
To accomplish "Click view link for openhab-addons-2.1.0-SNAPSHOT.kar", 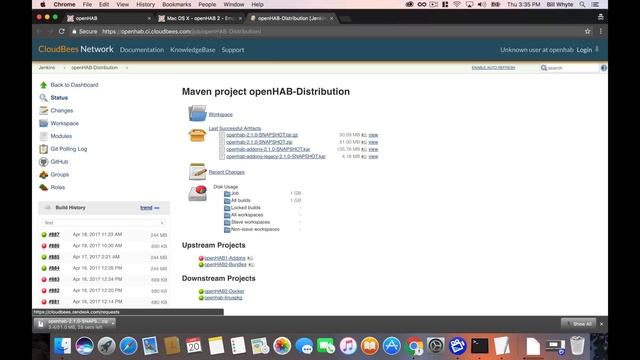I will 373,149.
